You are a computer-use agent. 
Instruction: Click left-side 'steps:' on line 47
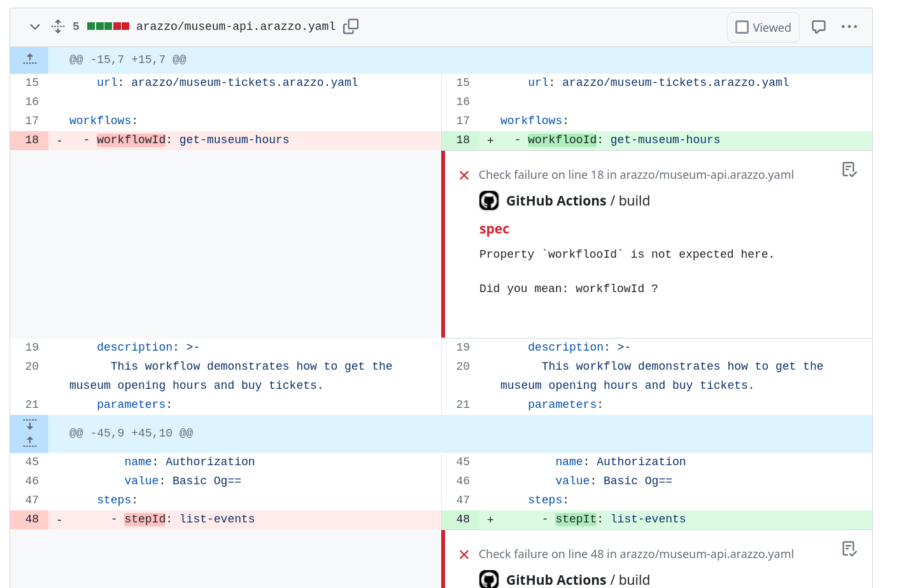pyautogui.click(x=117, y=500)
